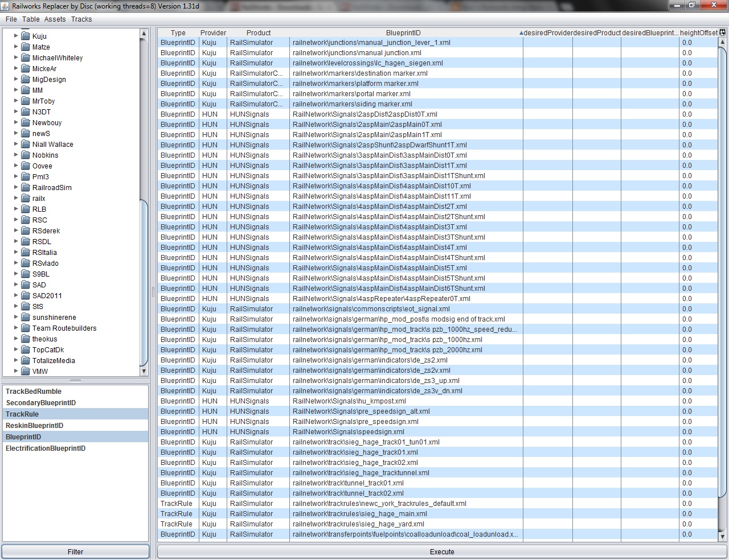This screenshot has width=729, height=560.
Task: Click the RailroadSim folder icon
Action: tap(25, 187)
